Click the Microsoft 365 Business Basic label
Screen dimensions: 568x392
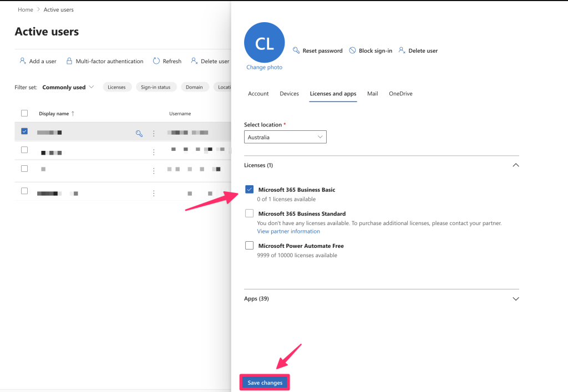297,190
